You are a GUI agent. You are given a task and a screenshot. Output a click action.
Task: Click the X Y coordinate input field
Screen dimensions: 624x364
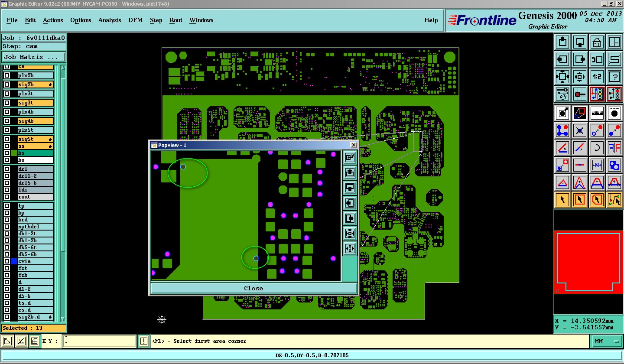tap(100, 341)
